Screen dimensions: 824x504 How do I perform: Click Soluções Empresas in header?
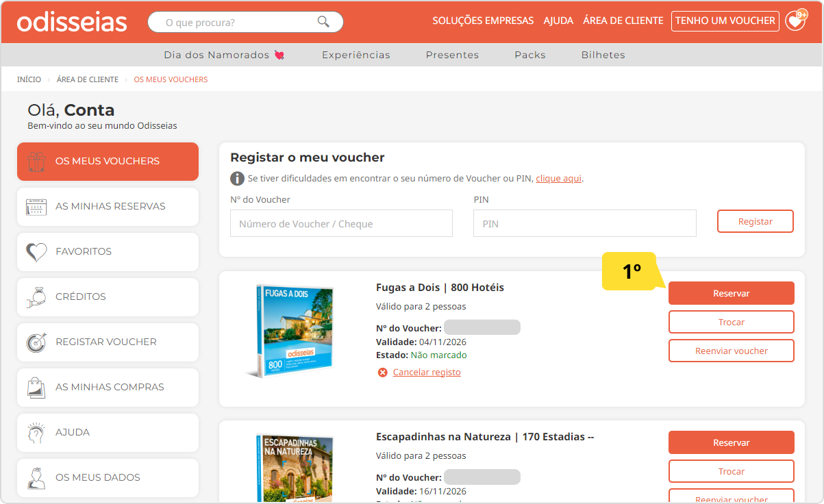483,21
